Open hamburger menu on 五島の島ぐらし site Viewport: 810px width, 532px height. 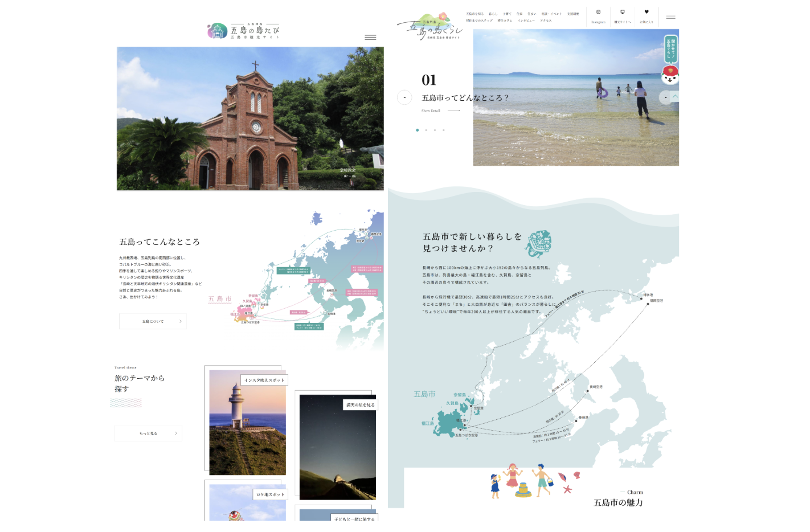click(x=670, y=18)
